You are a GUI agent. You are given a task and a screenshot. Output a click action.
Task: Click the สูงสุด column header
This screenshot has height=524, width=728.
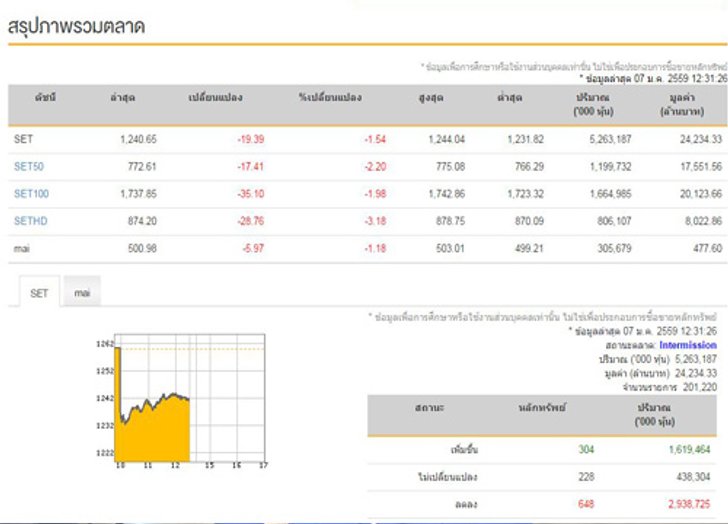pyautogui.click(x=431, y=98)
